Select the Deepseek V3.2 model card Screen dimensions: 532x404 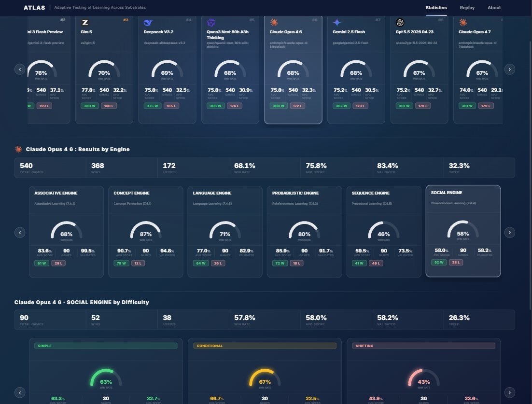click(x=167, y=70)
